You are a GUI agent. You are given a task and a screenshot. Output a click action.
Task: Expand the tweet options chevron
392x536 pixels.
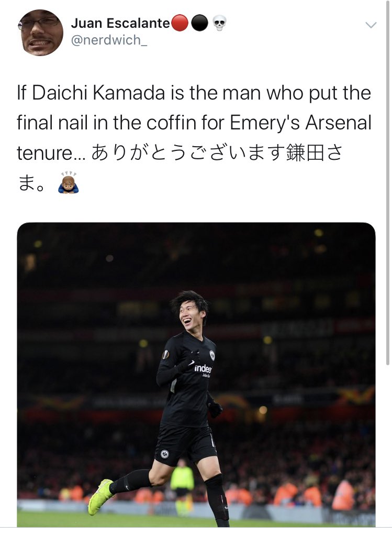point(371,25)
